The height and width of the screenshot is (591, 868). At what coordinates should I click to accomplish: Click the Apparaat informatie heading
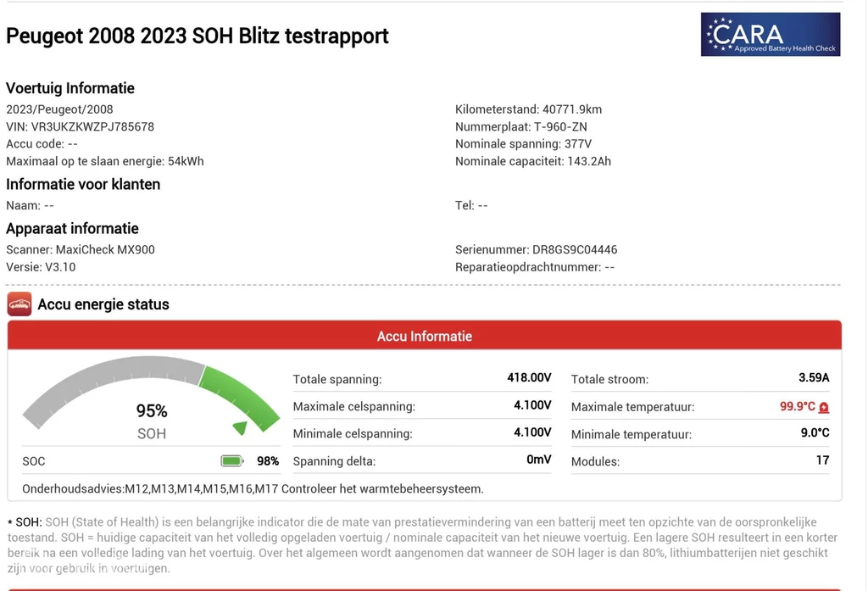[72, 228]
